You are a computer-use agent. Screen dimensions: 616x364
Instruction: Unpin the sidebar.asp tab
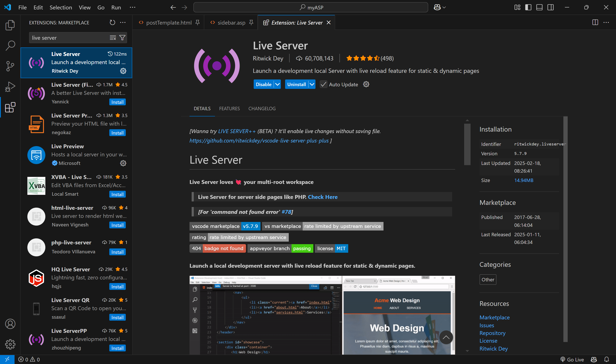[x=251, y=23]
